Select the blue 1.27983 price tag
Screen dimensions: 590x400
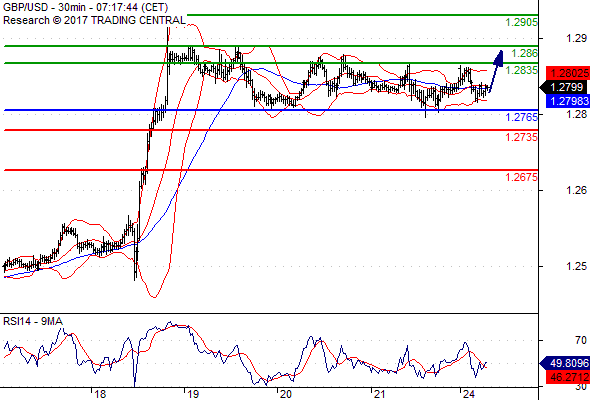(x=568, y=101)
